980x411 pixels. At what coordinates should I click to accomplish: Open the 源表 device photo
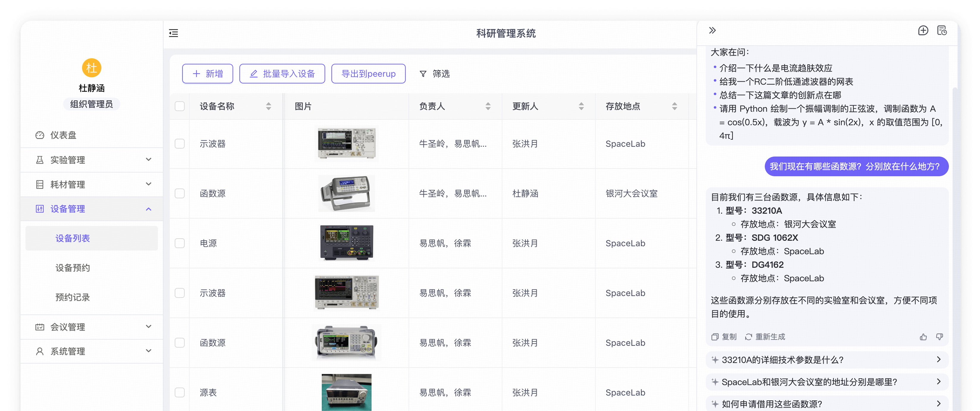click(x=346, y=392)
